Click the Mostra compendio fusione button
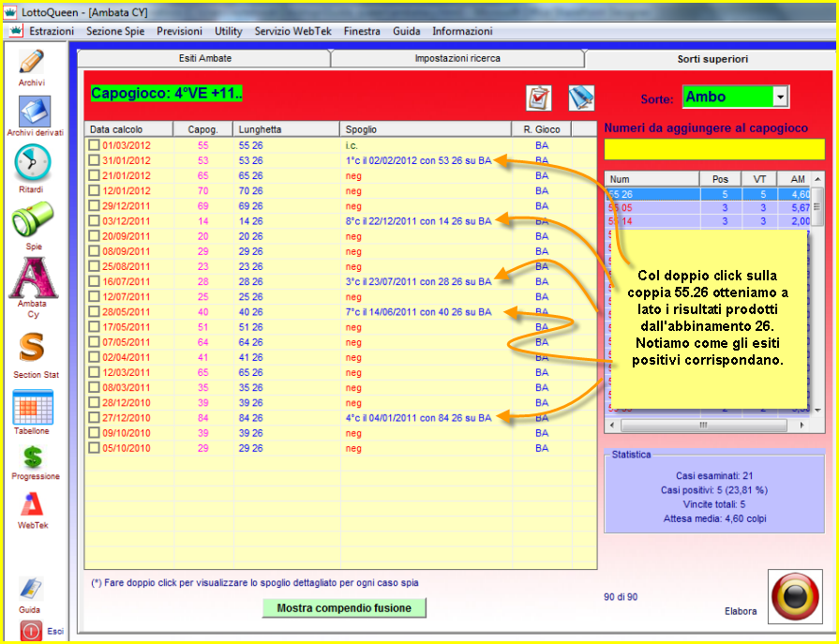839x644 pixels. point(344,607)
